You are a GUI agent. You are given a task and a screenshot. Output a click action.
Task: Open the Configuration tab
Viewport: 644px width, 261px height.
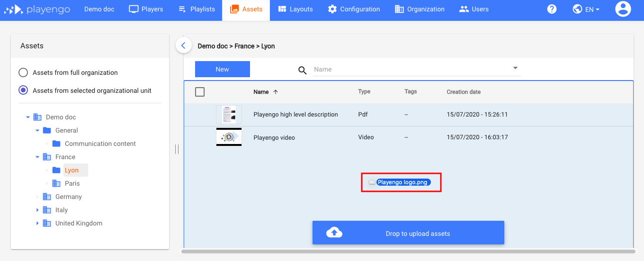pyautogui.click(x=354, y=9)
